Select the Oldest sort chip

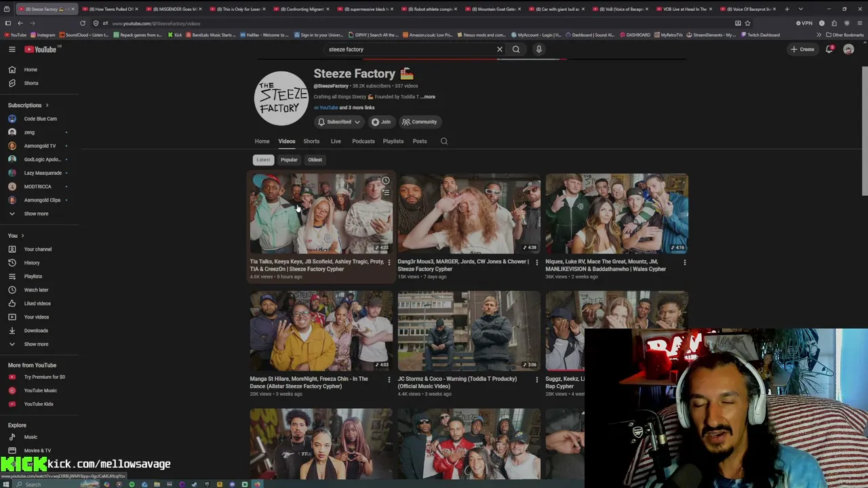click(315, 160)
